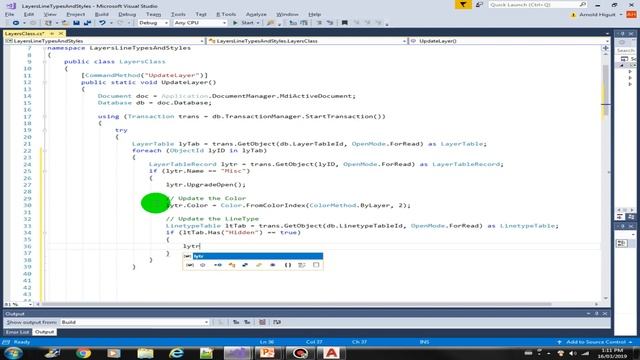
Task: Toggle the last square filter in IntelliSense bar
Action: [x=316, y=265]
